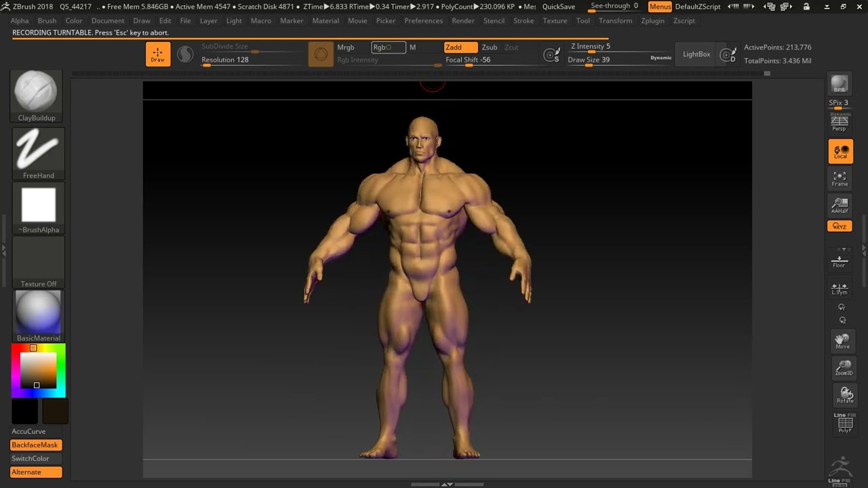Toggle interface lock icon
The width and height of the screenshot is (868, 488).
pos(806,7)
